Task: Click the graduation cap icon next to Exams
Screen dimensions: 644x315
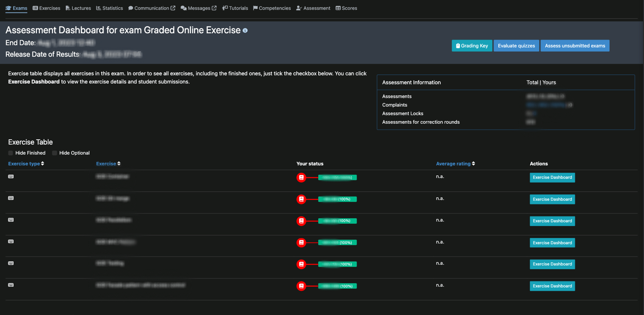Action: click(8, 8)
